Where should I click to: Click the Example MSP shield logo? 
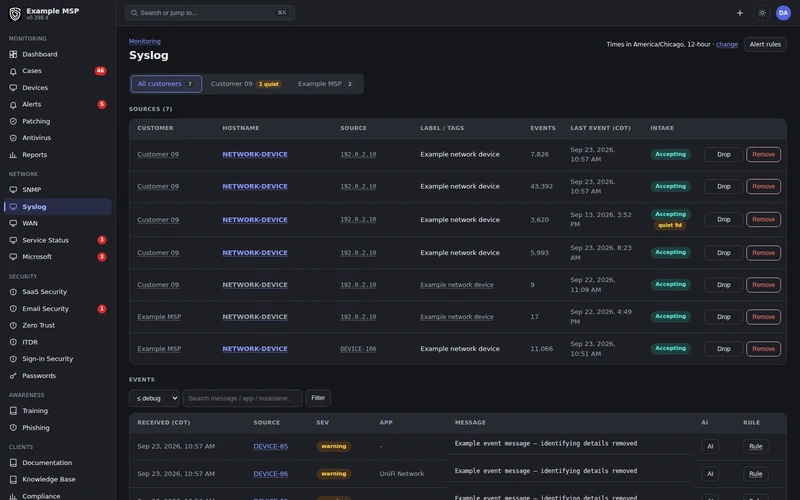(15, 14)
